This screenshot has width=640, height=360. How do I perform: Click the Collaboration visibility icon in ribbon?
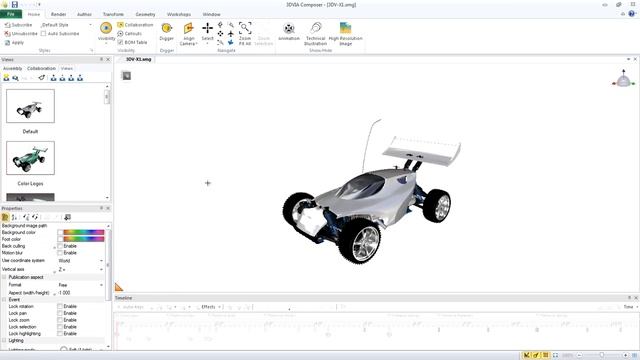120,25
